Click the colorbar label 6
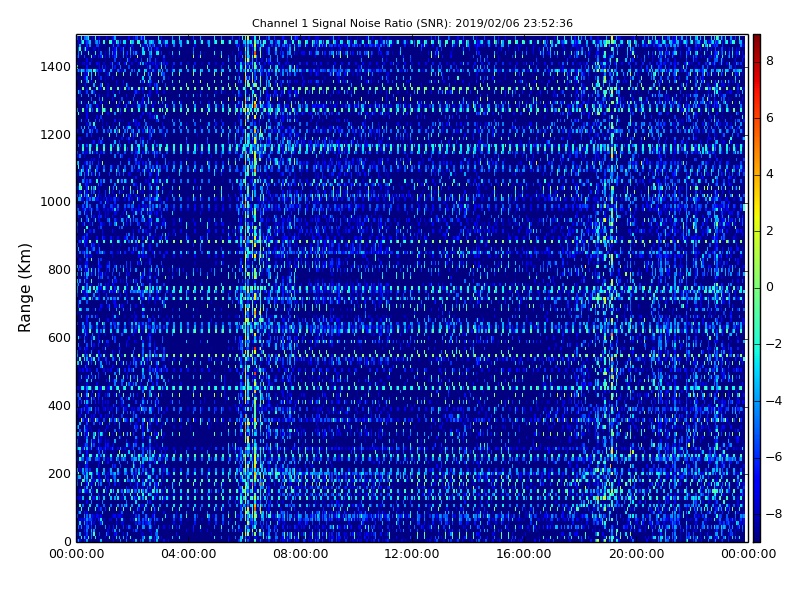This screenshot has height=600, width=800. pos(770,118)
